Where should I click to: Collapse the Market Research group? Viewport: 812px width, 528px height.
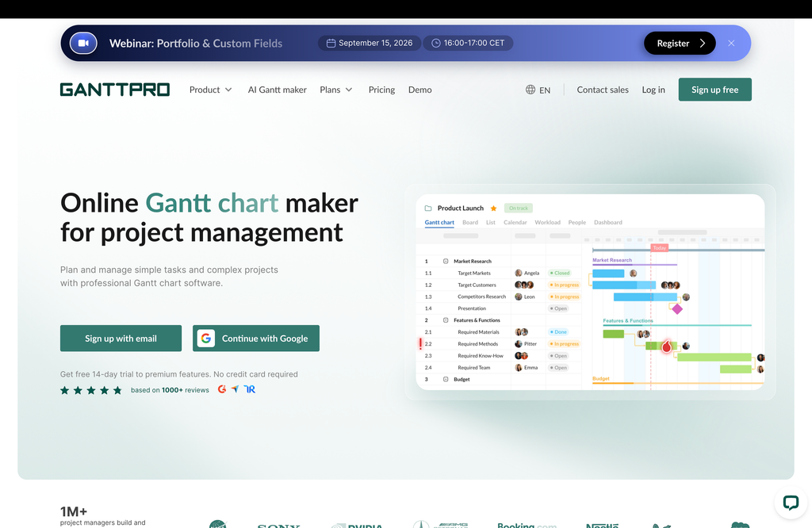point(446,262)
